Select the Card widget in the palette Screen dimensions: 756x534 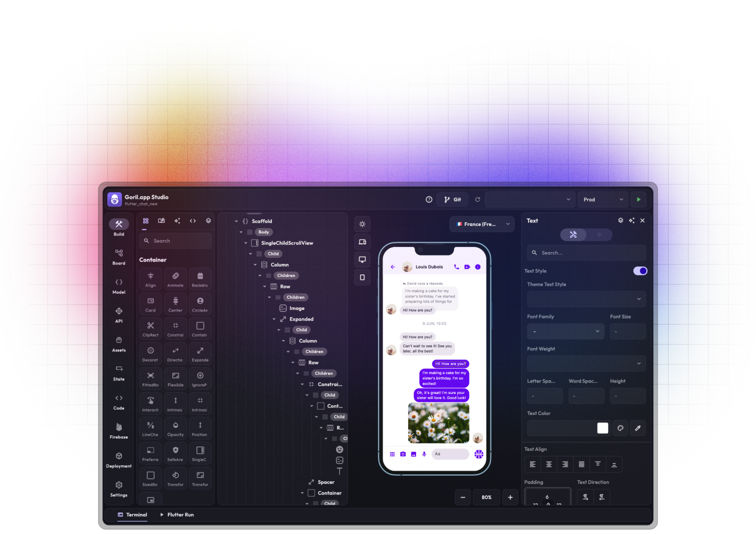point(150,303)
